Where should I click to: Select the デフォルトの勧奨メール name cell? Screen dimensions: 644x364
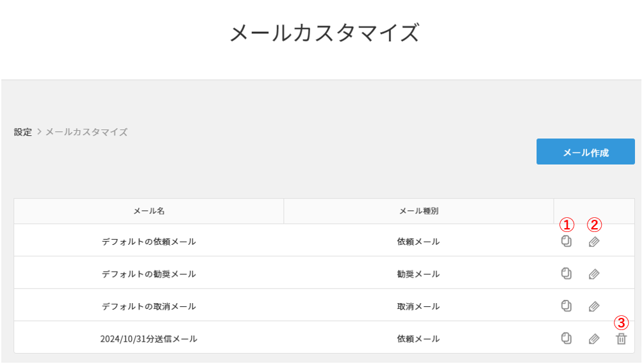pos(149,274)
